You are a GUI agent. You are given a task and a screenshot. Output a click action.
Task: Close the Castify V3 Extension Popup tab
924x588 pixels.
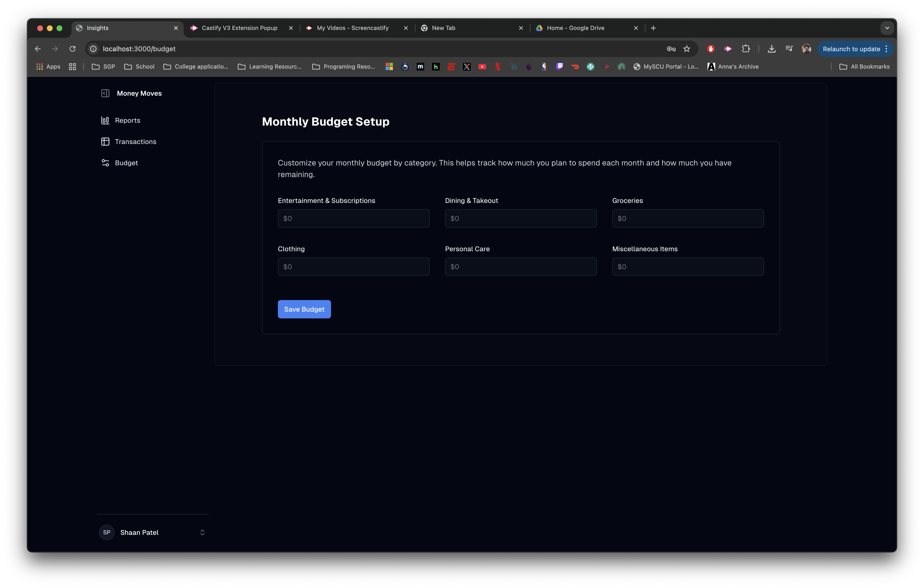pos(291,28)
